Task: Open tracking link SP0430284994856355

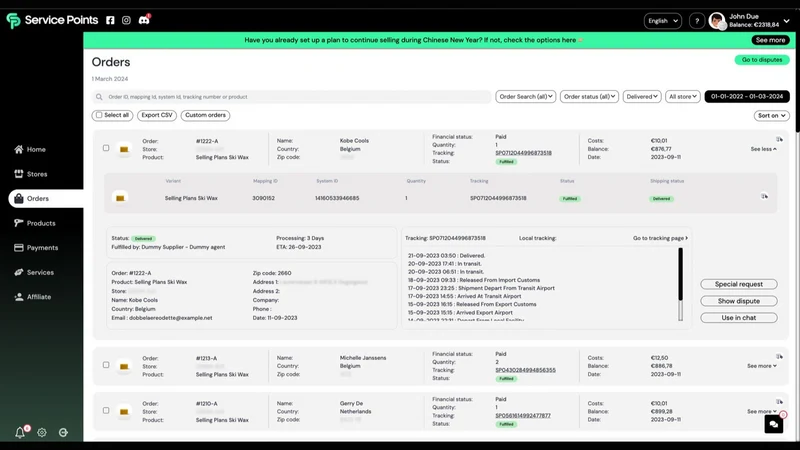Action: coord(525,370)
